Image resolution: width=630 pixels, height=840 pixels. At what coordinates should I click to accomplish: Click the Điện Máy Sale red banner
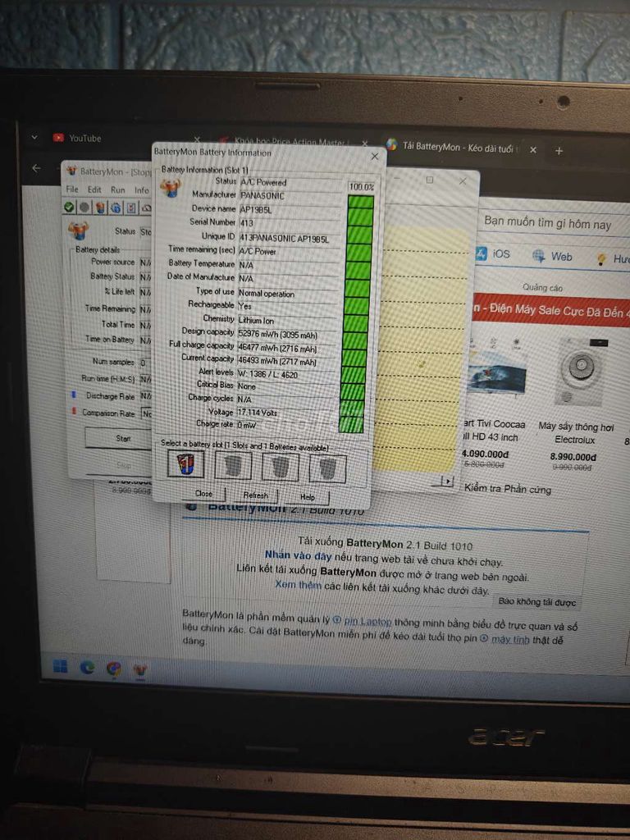(551, 310)
